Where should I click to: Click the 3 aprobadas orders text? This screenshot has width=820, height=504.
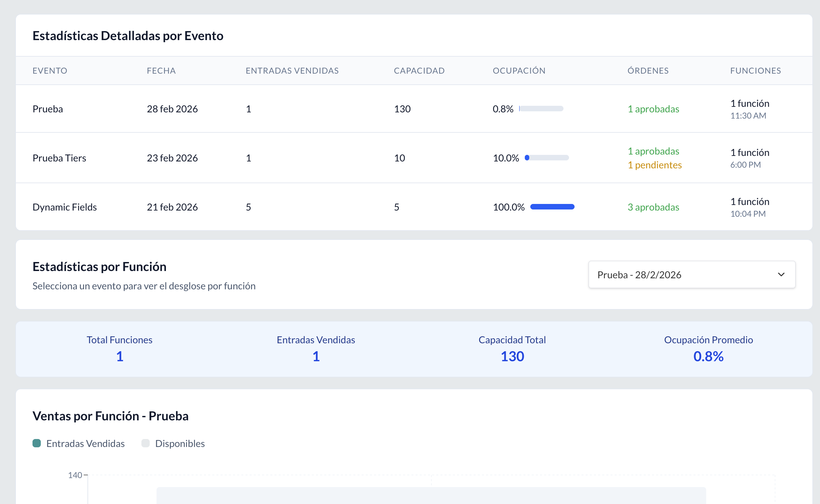click(653, 207)
